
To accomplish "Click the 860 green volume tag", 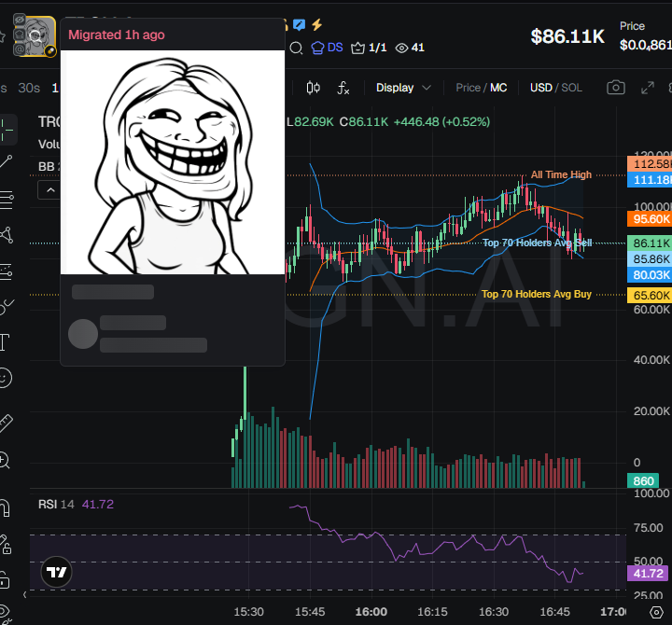I will (x=643, y=480).
